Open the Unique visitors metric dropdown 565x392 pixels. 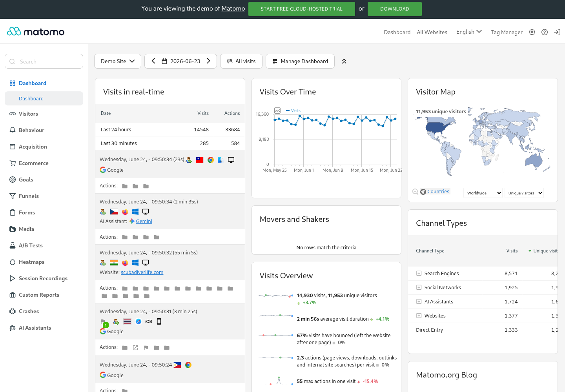pyautogui.click(x=524, y=193)
